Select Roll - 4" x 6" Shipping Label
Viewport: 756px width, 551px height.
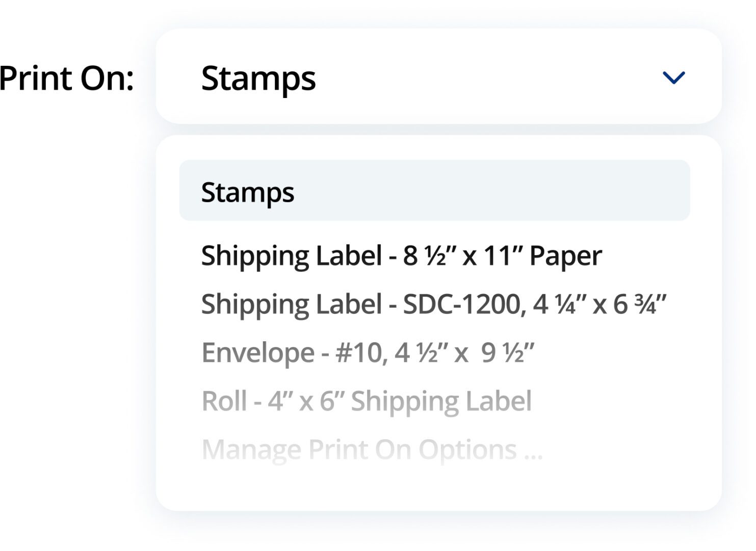point(368,401)
